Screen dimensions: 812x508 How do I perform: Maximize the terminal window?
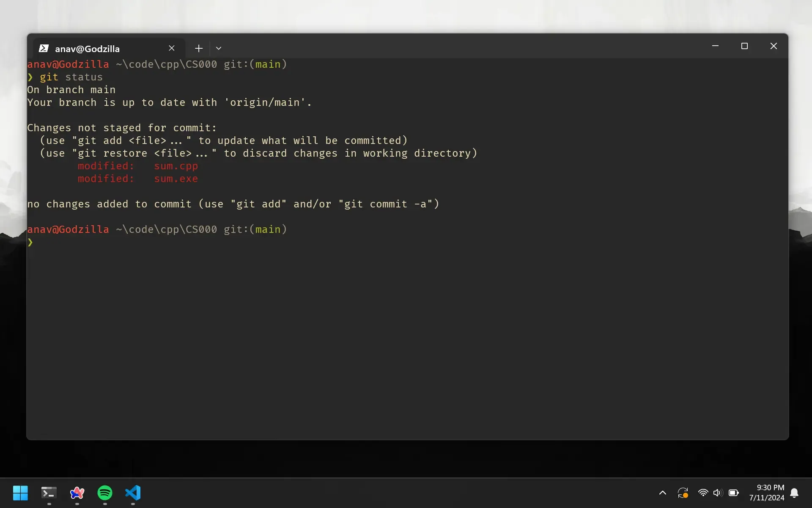[x=744, y=46]
